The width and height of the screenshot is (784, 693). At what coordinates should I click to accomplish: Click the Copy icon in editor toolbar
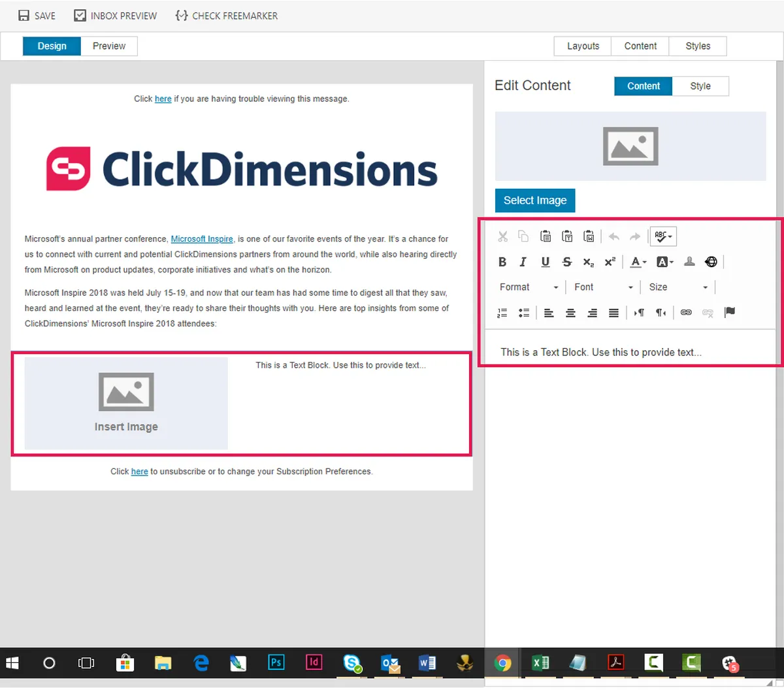523,236
